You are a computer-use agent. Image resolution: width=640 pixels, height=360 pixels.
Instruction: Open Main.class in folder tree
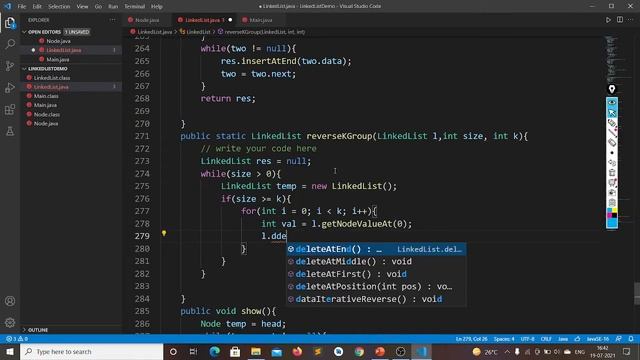coord(46,96)
